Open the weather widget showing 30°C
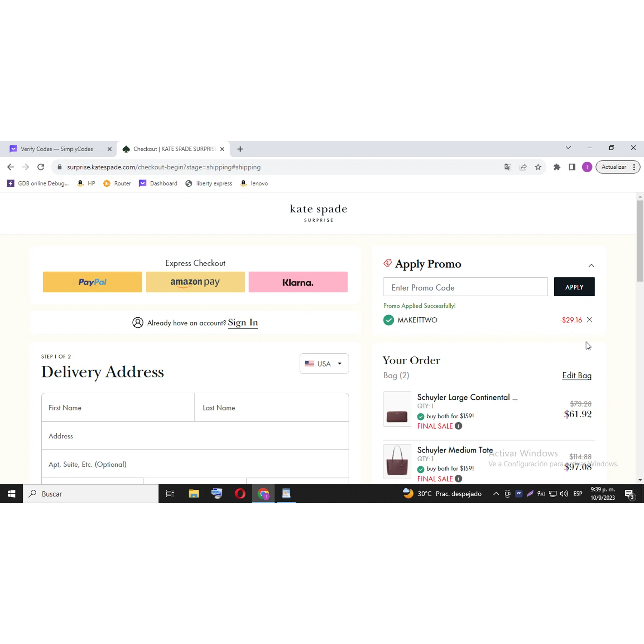 coord(442,494)
